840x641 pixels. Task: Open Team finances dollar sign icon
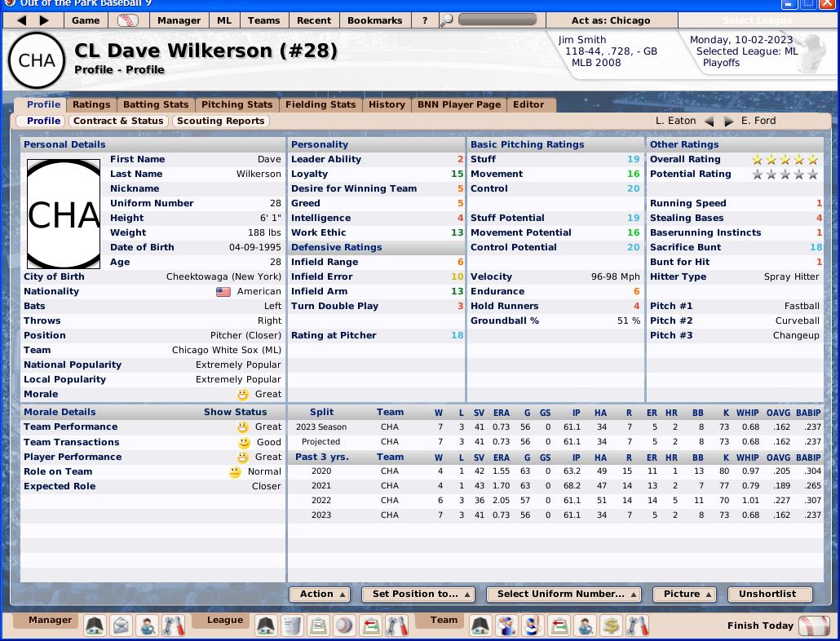point(611,626)
